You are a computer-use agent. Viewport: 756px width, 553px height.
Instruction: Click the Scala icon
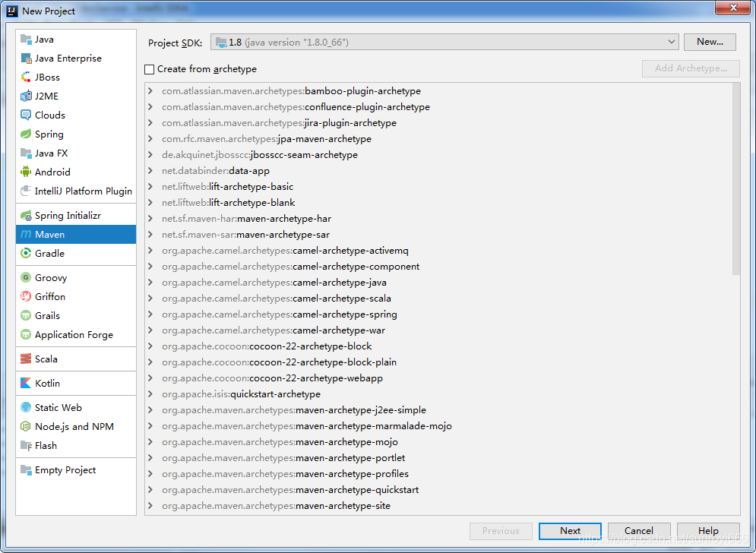coord(26,359)
